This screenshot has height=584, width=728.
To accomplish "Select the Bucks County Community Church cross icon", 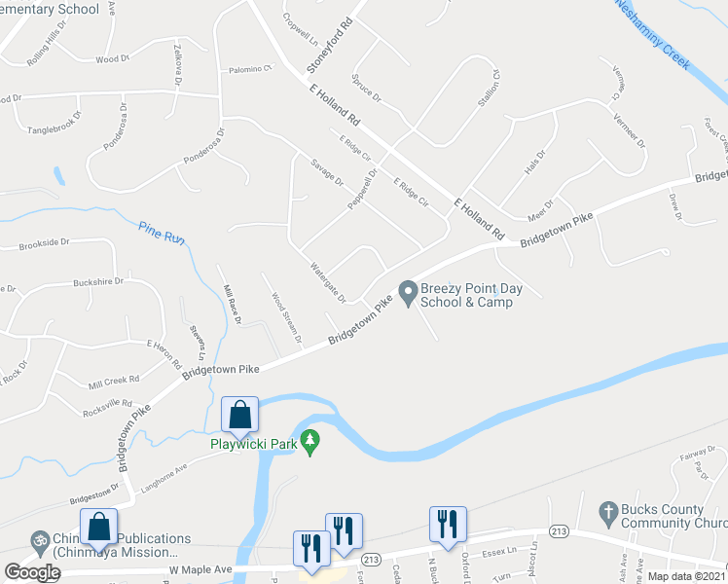I will point(608,515).
